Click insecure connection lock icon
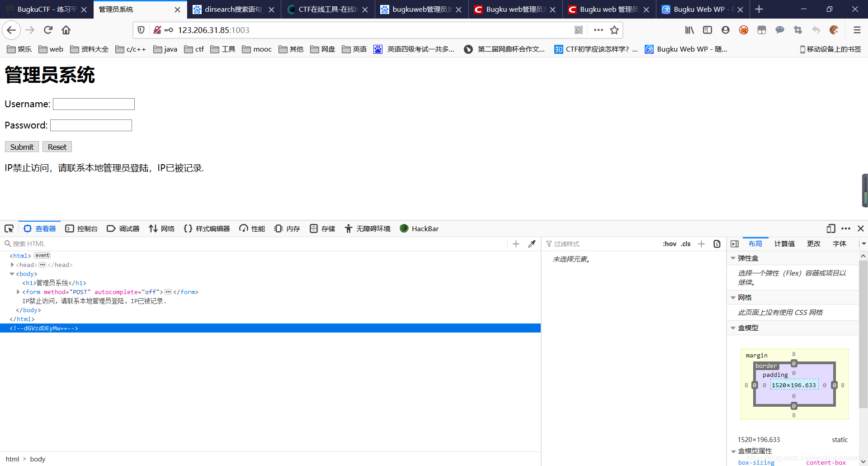 coord(157,30)
